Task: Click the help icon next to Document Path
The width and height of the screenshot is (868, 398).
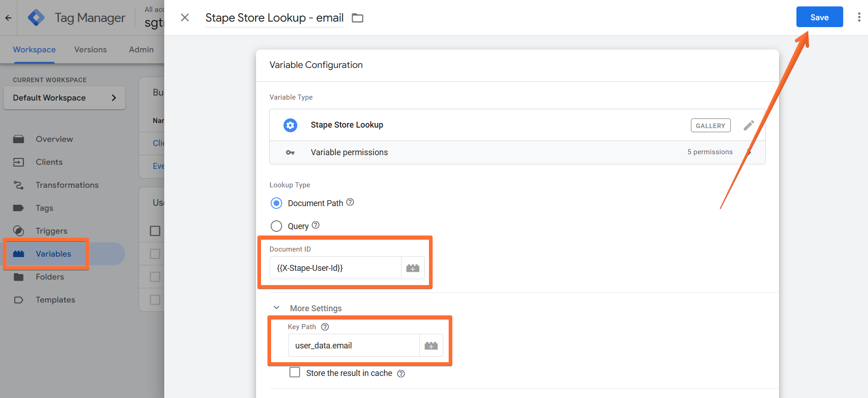Action: pos(350,202)
